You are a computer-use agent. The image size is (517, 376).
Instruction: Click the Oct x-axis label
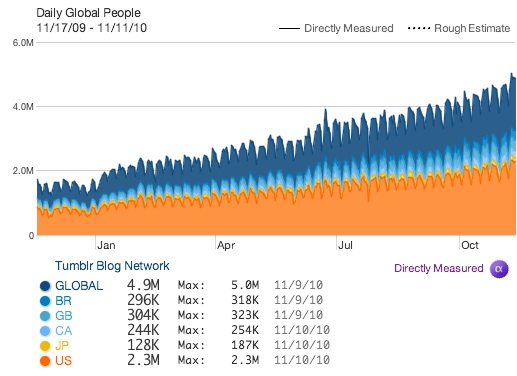[x=470, y=245]
